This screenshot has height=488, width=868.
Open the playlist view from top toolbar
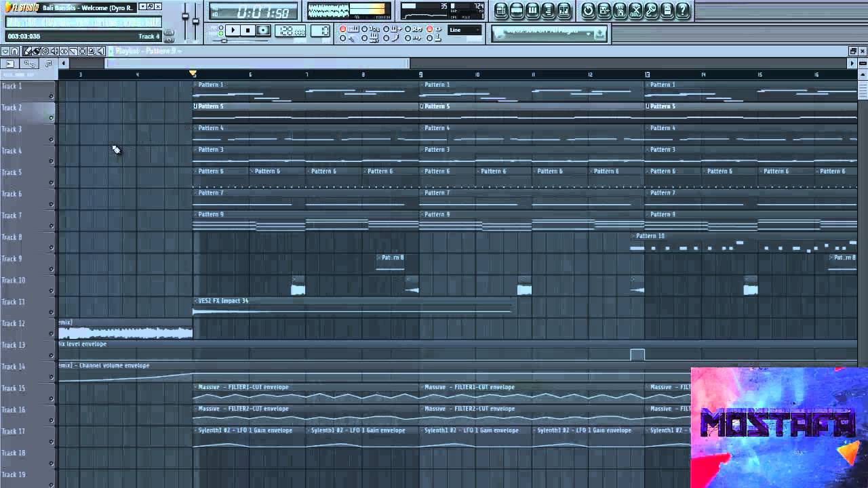pos(501,10)
